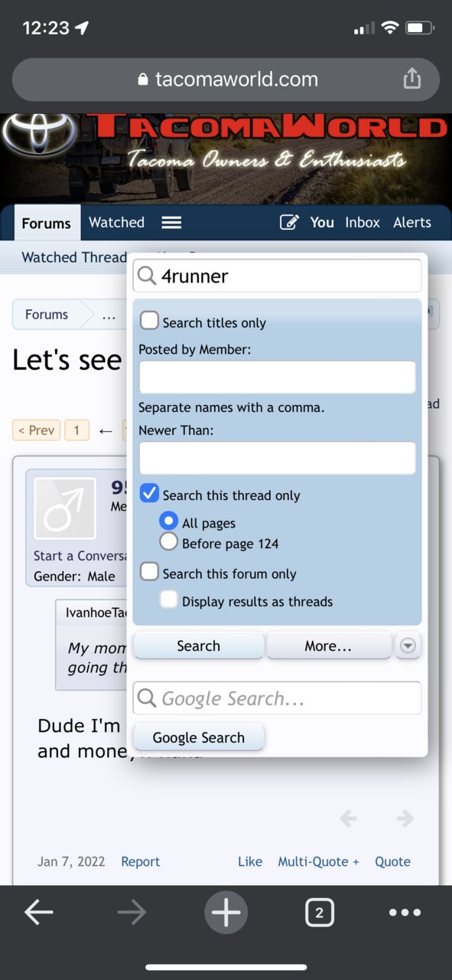Open the More... search options

[x=328, y=646]
